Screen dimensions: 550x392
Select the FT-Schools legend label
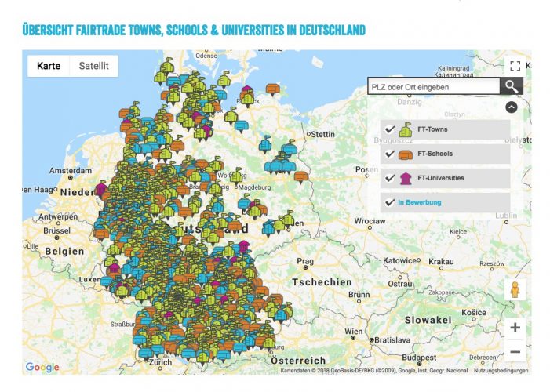(435, 154)
